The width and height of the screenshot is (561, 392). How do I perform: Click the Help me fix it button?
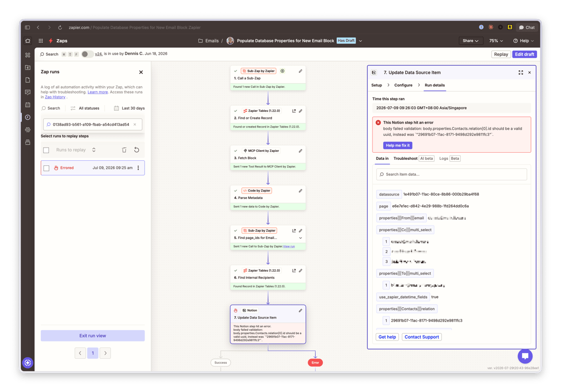click(x=398, y=145)
